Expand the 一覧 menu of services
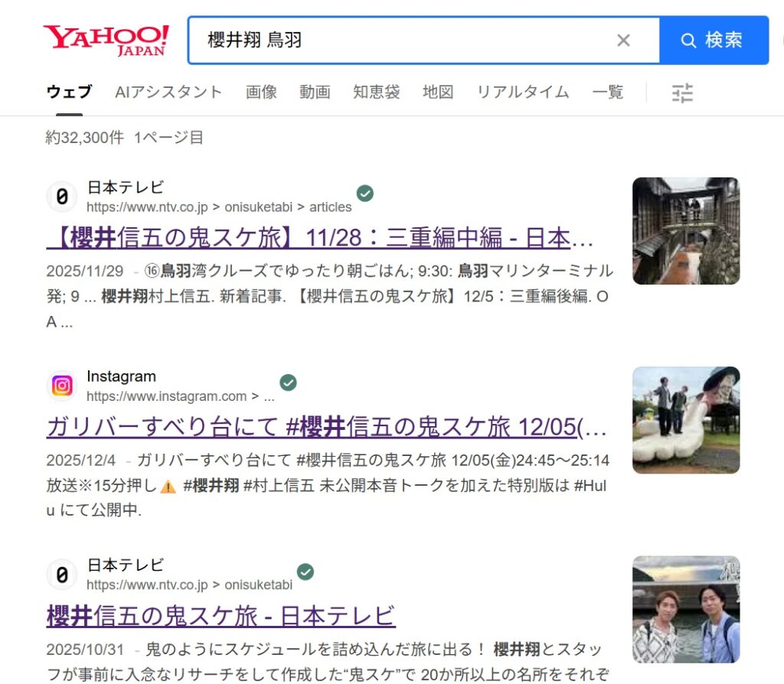This screenshot has height=684, width=784. pyautogui.click(x=608, y=93)
